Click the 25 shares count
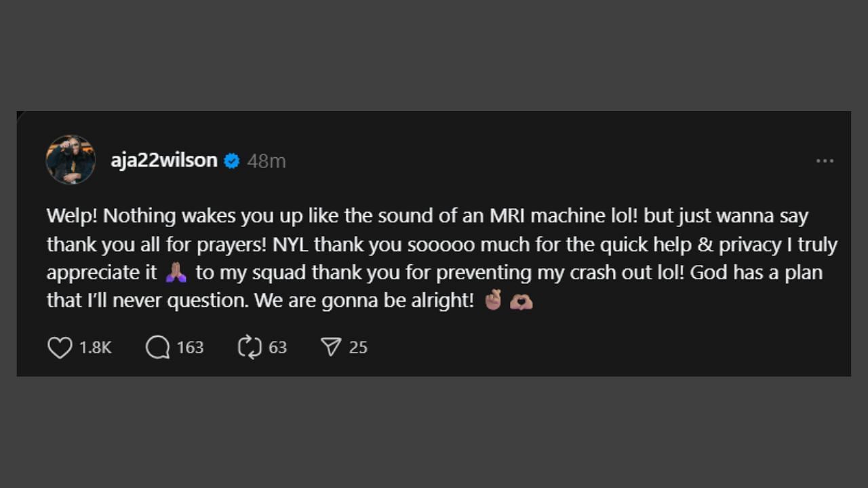This screenshot has height=488, width=868. (x=358, y=348)
